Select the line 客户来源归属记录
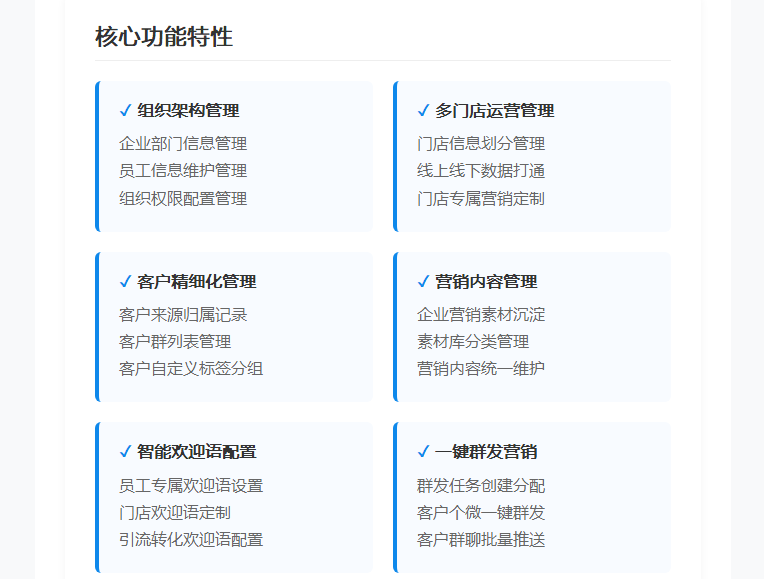Viewport: 764px width, 579px height. pos(183,315)
